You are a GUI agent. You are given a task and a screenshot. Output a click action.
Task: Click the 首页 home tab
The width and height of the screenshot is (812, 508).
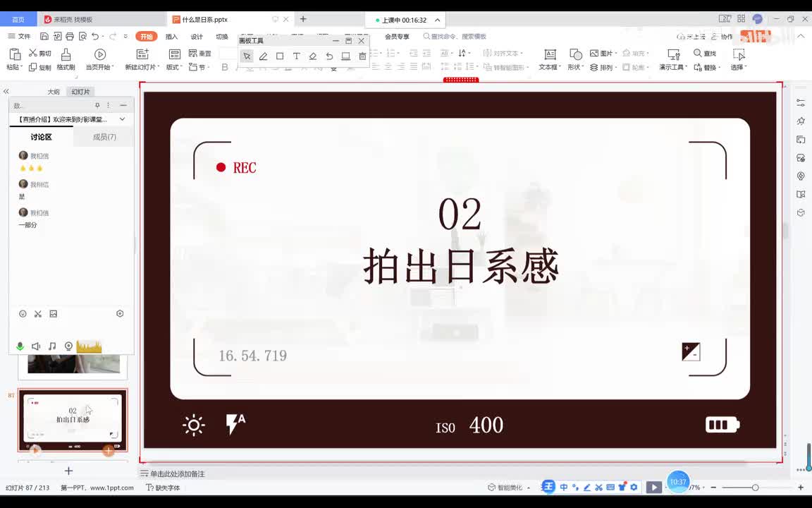tap(18, 20)
